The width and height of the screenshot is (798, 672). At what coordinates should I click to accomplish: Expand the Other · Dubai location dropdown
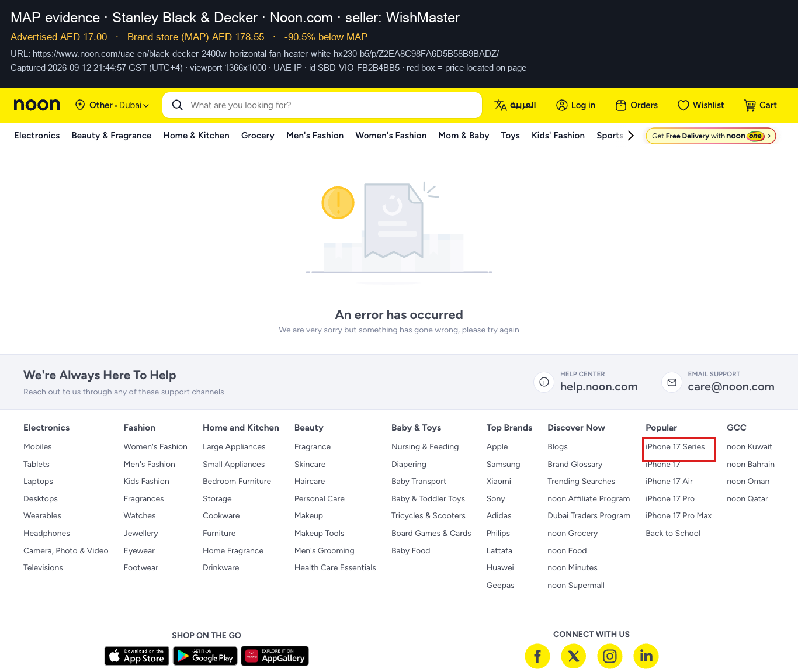[x=112, y=105]
